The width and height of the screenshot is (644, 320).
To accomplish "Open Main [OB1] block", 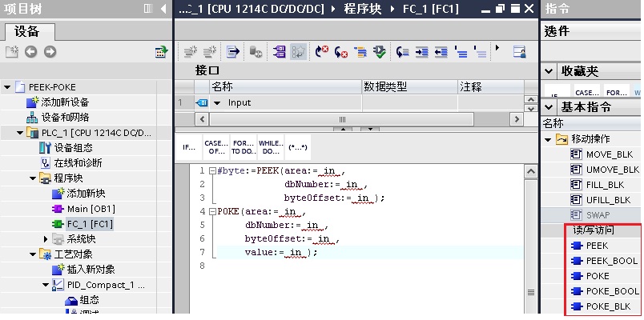I will [88, 209].
